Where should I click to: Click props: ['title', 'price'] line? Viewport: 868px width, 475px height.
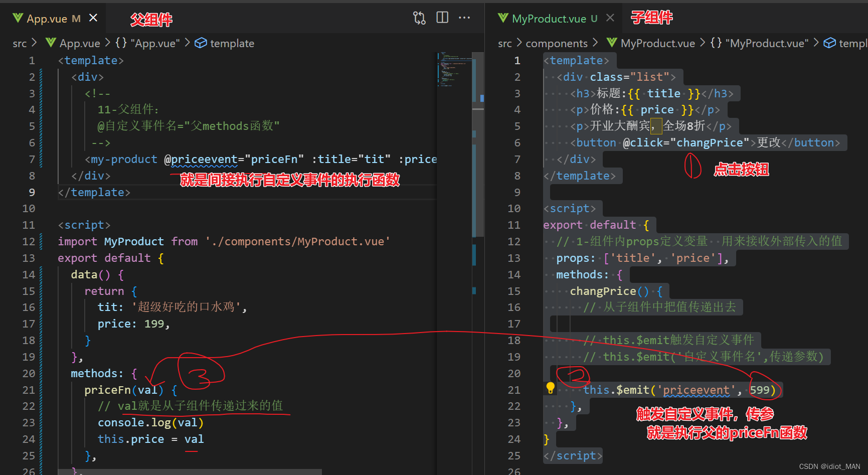pyautogui.click(x=642, y=258)
